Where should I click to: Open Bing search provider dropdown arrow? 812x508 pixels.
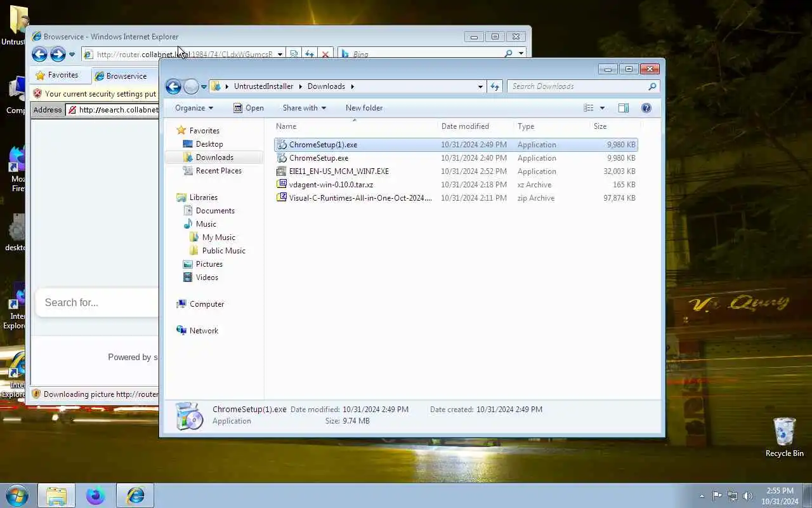[x=521, y=54]
